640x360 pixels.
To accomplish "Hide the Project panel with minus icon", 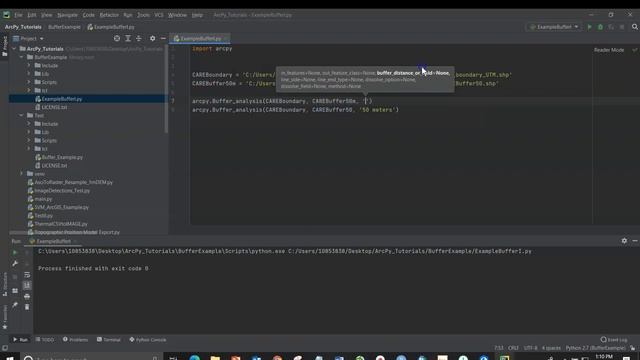I will [163, 38].
